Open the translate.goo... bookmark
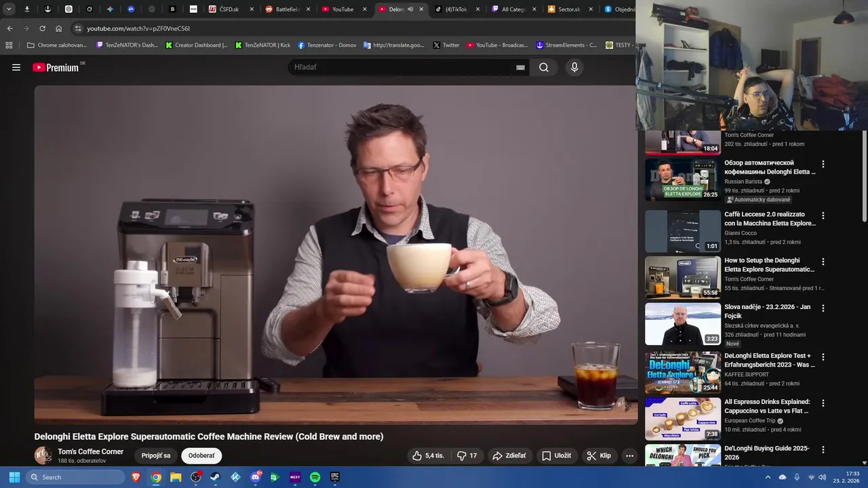Viewport: 868px width, 488px height. 394,45
